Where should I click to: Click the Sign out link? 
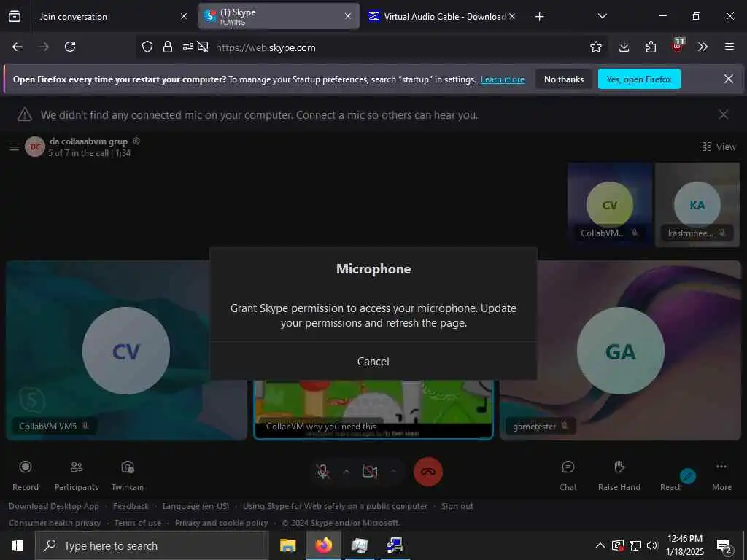coord(457,506)
